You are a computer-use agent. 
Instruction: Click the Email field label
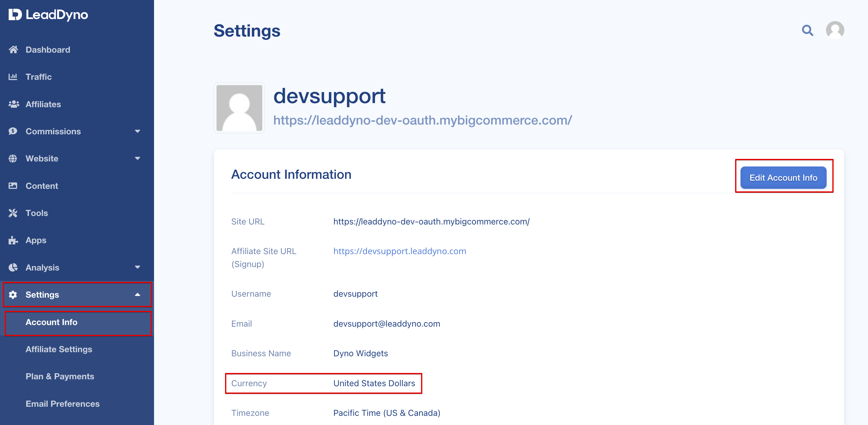241,324
